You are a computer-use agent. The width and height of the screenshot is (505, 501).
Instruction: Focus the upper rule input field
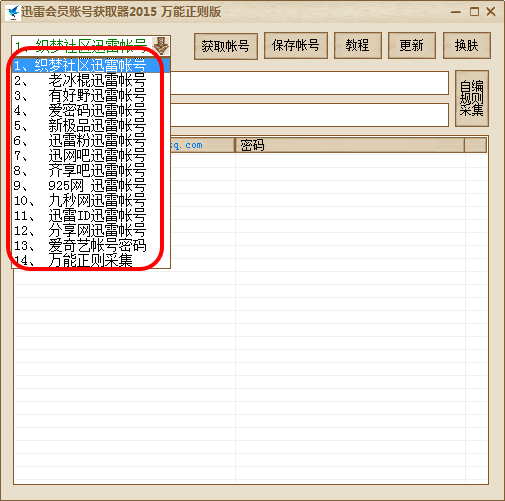(309, 83)
